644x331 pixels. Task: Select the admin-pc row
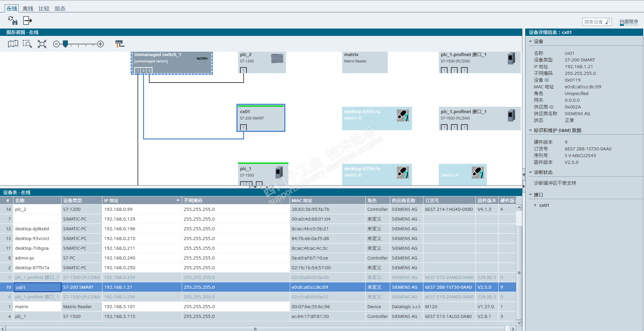tap(258, 258)
